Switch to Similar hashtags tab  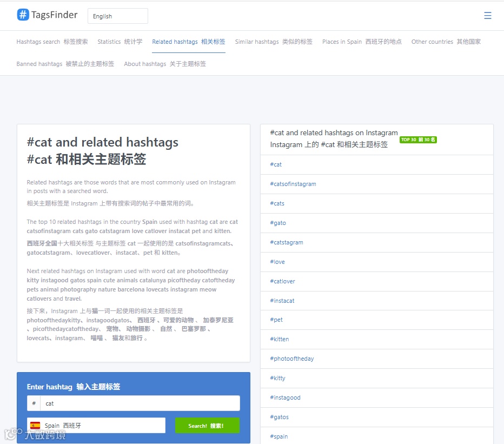pos(274,42)
